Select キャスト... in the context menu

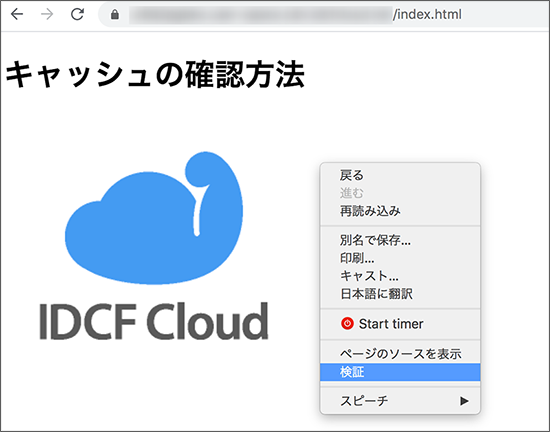tap(400, 276)
